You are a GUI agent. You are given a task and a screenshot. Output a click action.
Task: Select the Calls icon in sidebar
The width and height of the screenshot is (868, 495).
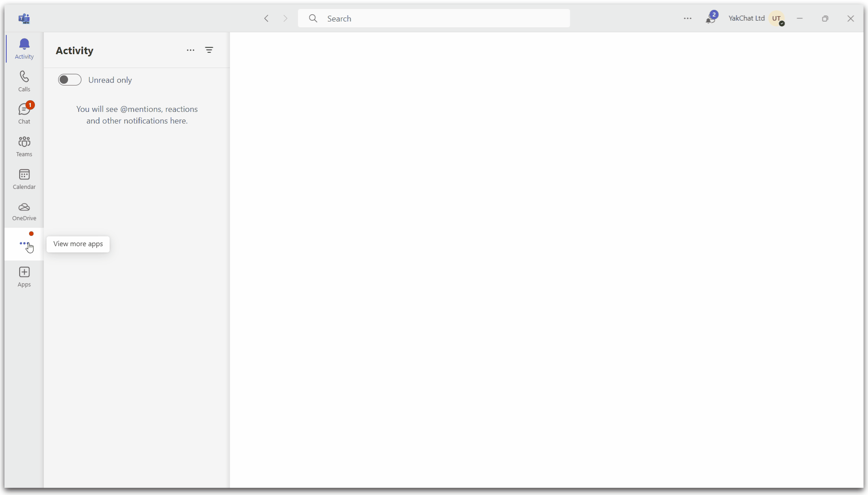[25, 81]
